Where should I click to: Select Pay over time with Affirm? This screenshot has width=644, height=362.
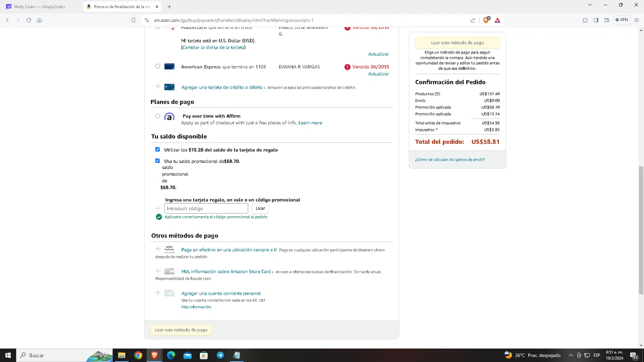coord(158,116)
